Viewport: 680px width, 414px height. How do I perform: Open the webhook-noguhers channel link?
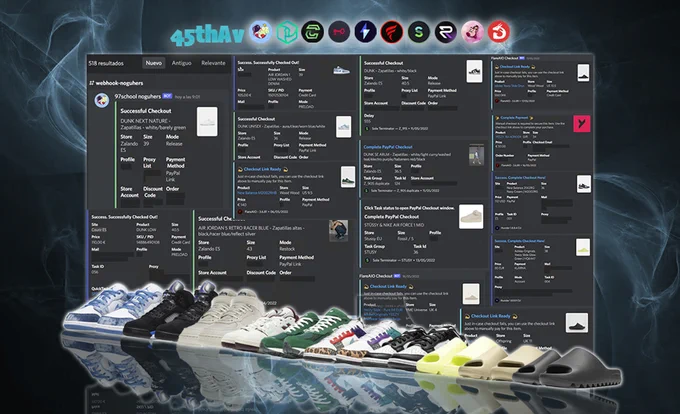click(119, 83)
